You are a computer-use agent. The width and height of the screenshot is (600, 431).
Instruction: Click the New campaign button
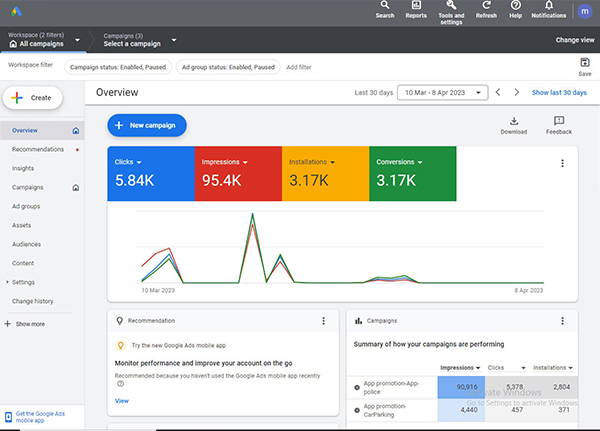[147, 125]
